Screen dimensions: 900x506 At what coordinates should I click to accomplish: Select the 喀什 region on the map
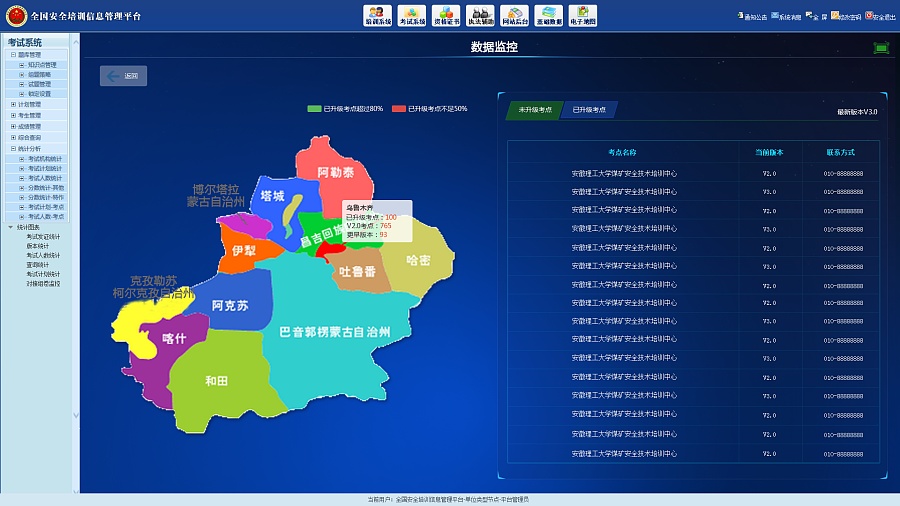174,339
